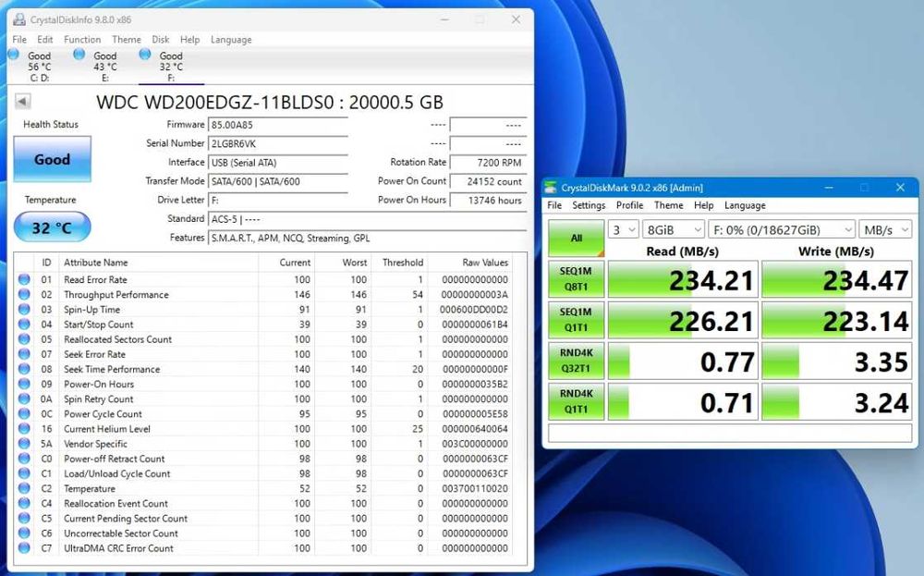Click the Serial Number field 2LGBR6VK

278,144
